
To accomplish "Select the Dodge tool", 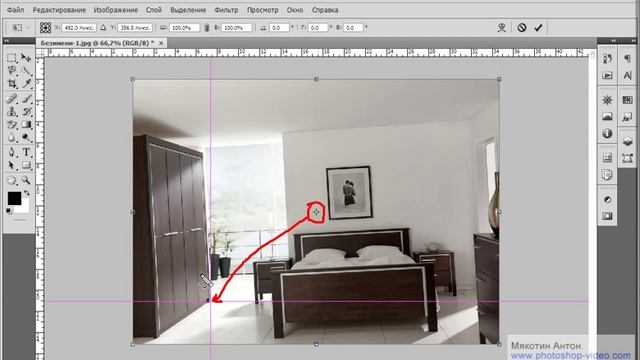I will tap(26, 138).
